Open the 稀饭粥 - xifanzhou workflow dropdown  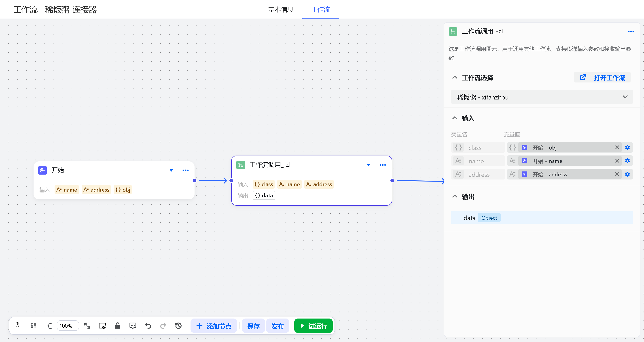point(542,97)
